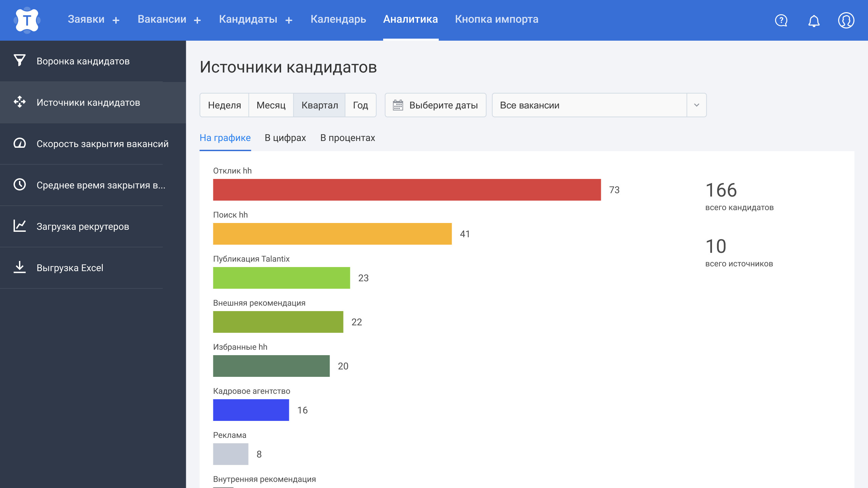This screenshot has width=868, height=488.
Task: Click the dark green Избранные hh bar
Action: tap(271, 366)
